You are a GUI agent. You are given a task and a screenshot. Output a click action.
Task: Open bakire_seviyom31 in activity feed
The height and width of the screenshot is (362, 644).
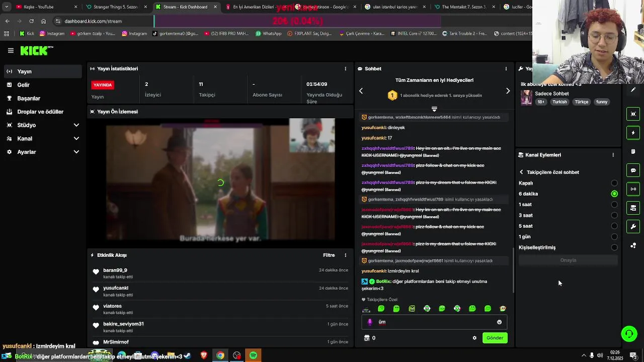point(123,324)
